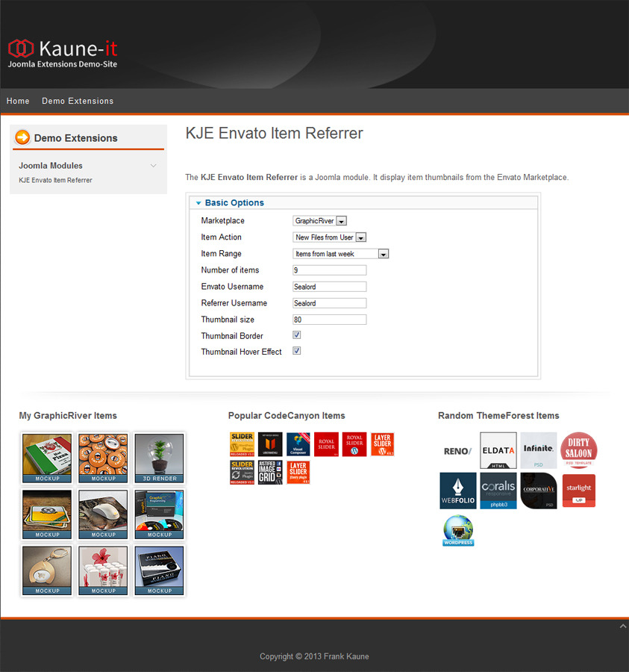
Task: Open the Piano tin box mockup thumbnail
Action: (159, 570)
